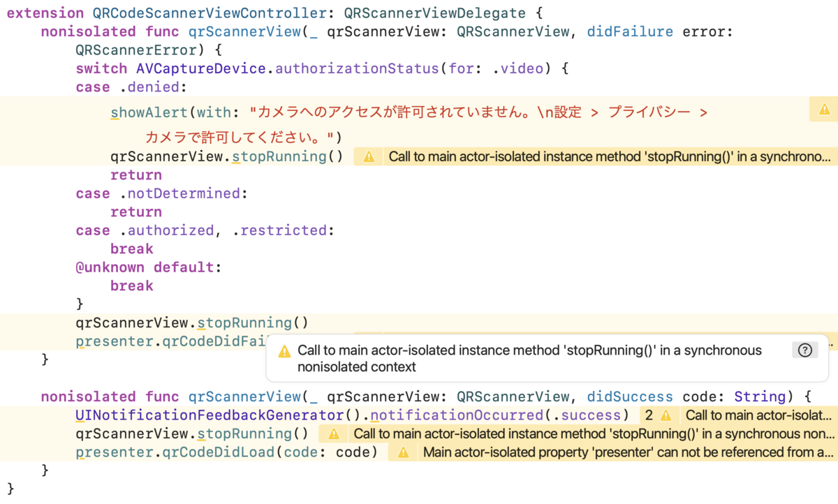Click the 'code: String' parameter type String

760,397
